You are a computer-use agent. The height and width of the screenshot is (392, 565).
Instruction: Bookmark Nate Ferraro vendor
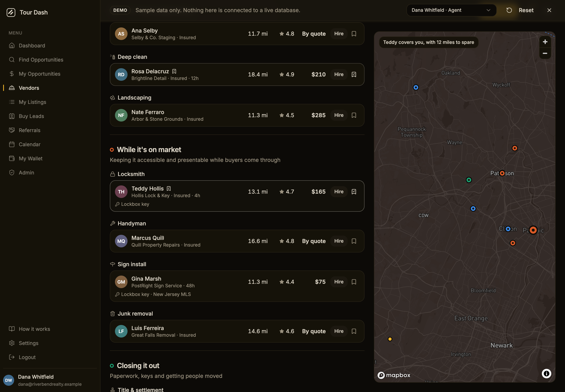354,115
